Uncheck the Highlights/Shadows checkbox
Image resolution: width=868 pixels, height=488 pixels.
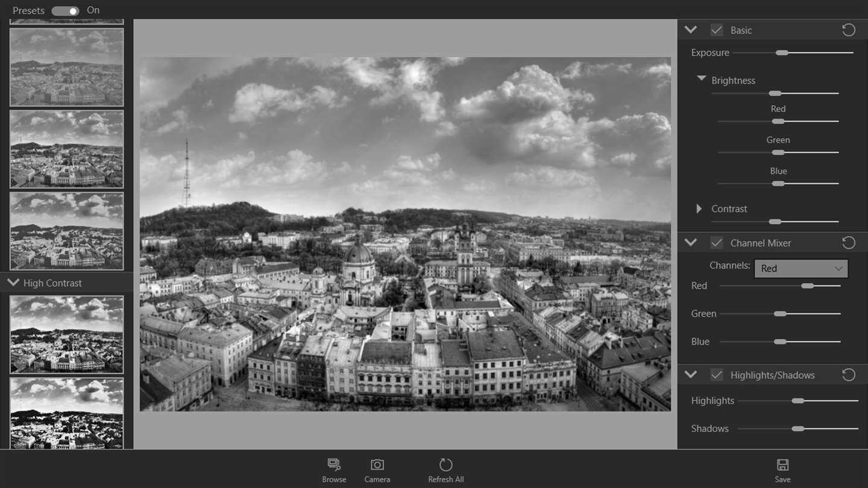coord(717,375)
